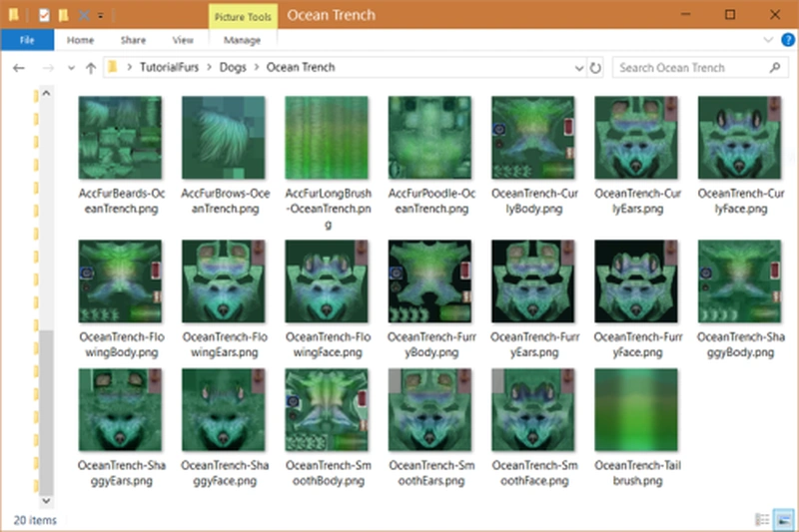Select the OceanTrench-FurryEars.png thumbnail
Image resolution: width=799 pixels, height=532 pixels.
click(533, 281)
